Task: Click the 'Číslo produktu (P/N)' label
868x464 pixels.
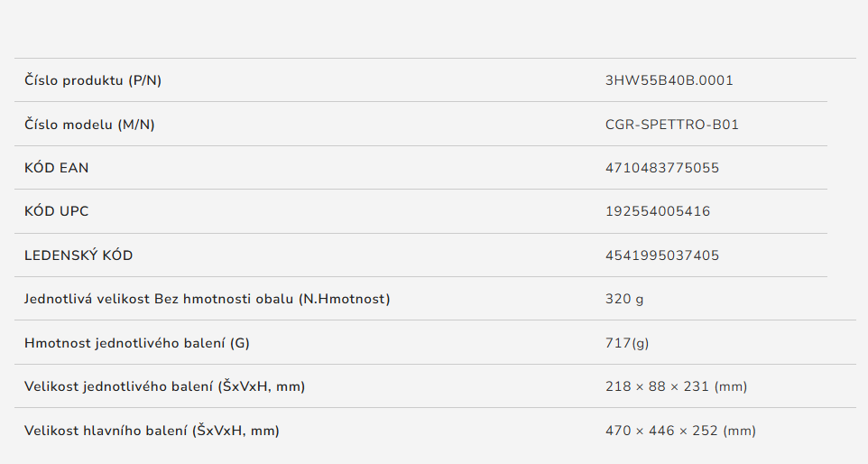Action: click(93, 80)
